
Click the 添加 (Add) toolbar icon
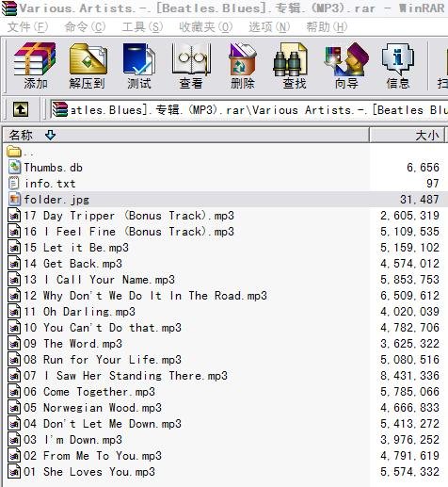(x=35, y=66)
